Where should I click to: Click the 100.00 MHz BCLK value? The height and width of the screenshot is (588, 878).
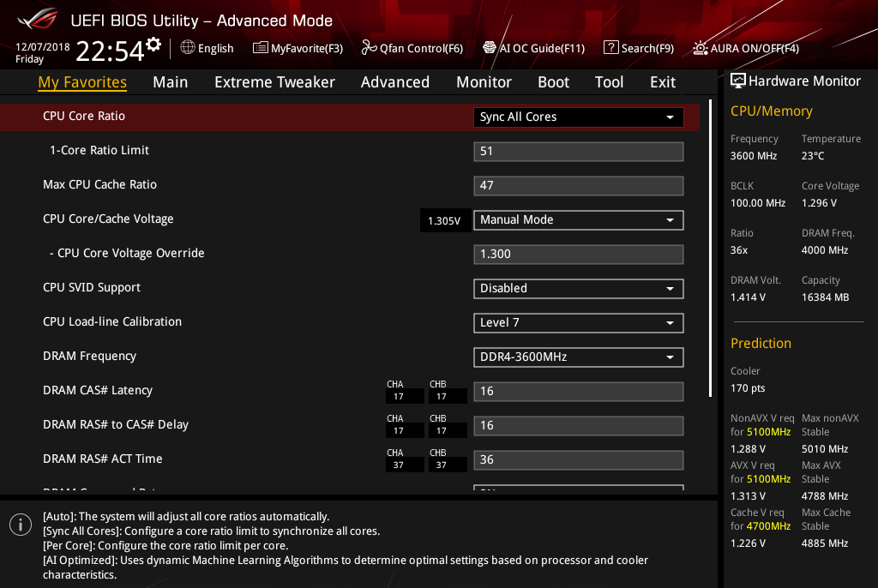[x=758, y=203]
